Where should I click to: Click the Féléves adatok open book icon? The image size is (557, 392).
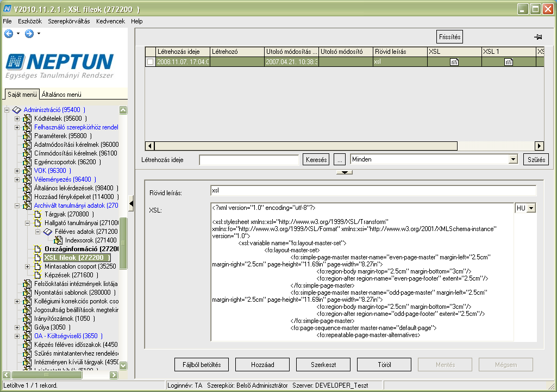[x=48, y=232]
